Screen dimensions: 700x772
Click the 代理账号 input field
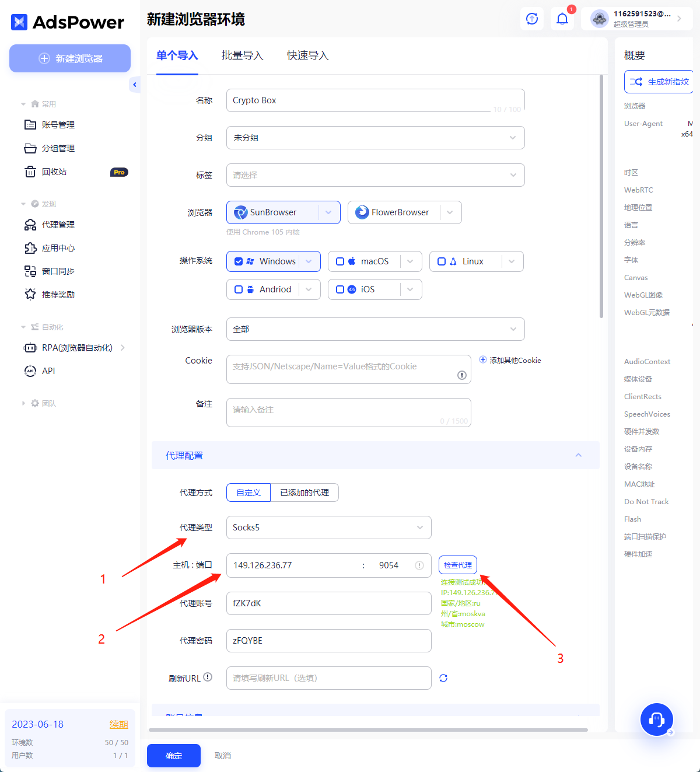click(329, 603)
